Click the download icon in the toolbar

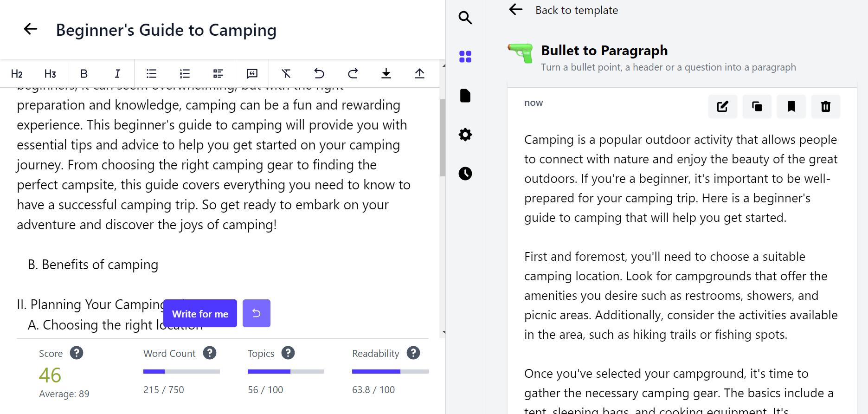[386, 74]
